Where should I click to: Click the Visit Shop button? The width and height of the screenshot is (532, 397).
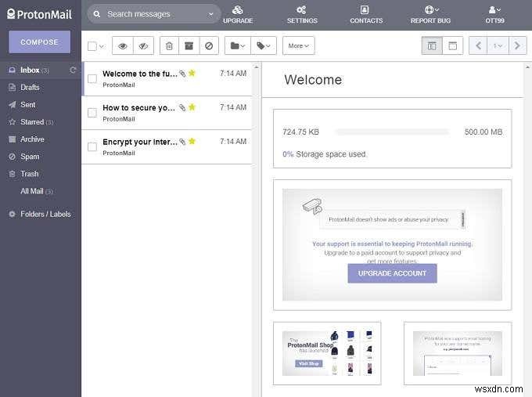tap(309, 363)
